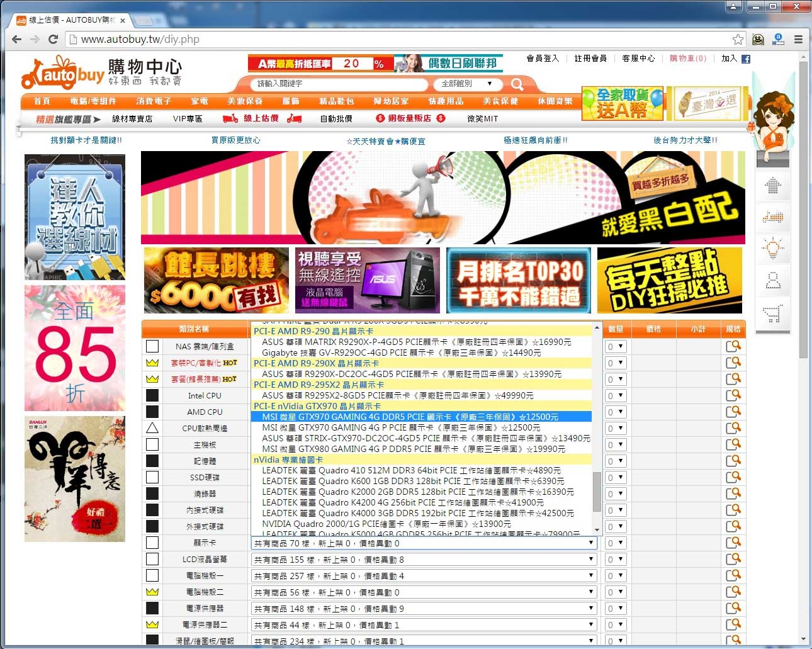The width and height of the screenshot is (812, 649).
Task: Click the 註冊會員 link
Action: pos(590,59)
